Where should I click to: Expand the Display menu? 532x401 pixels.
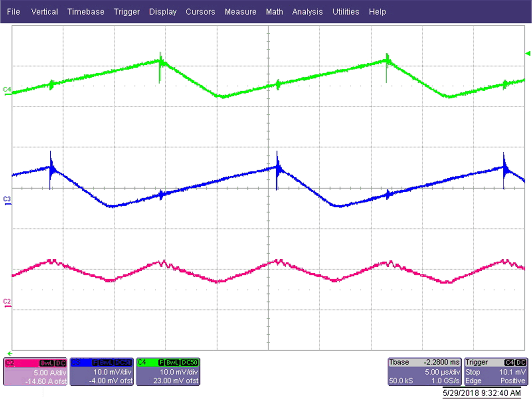(x=163, y=12)
